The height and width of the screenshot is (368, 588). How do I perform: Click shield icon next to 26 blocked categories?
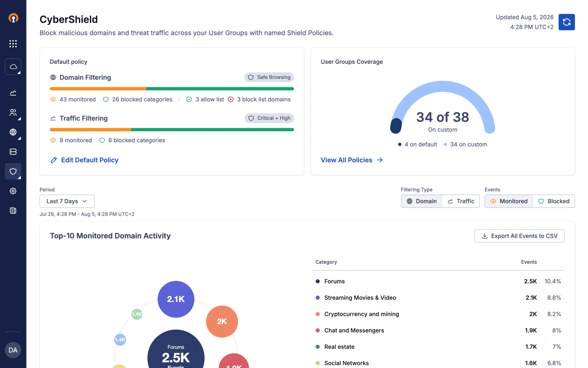point(106,99)
